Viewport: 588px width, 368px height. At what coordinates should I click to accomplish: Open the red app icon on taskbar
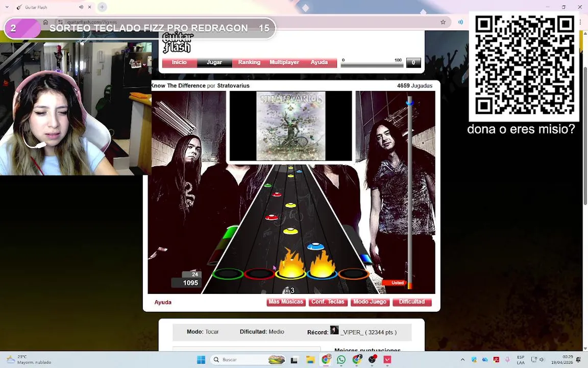coord(387,360)
